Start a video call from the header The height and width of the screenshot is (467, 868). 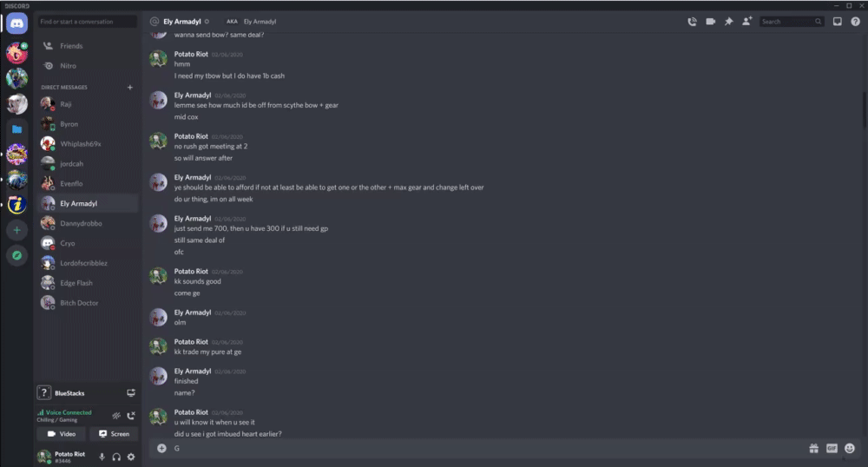pyautogui.click(x=710, y=22)
